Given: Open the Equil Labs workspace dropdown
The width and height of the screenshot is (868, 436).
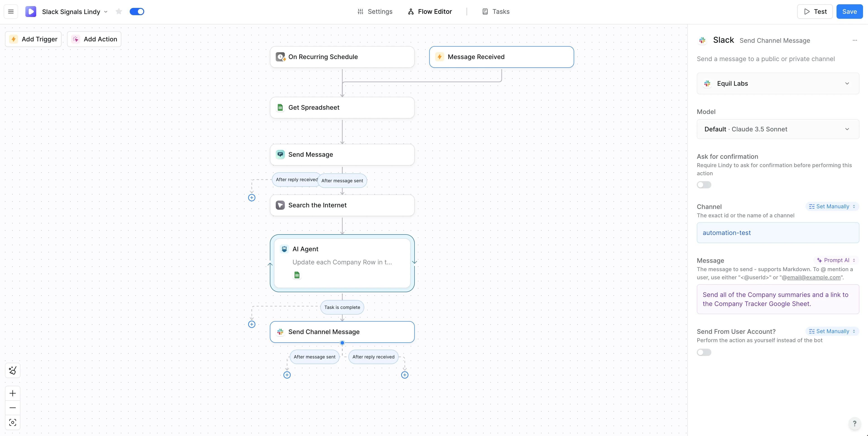Looking at the screenshot, I should click(x=778, y=83).
